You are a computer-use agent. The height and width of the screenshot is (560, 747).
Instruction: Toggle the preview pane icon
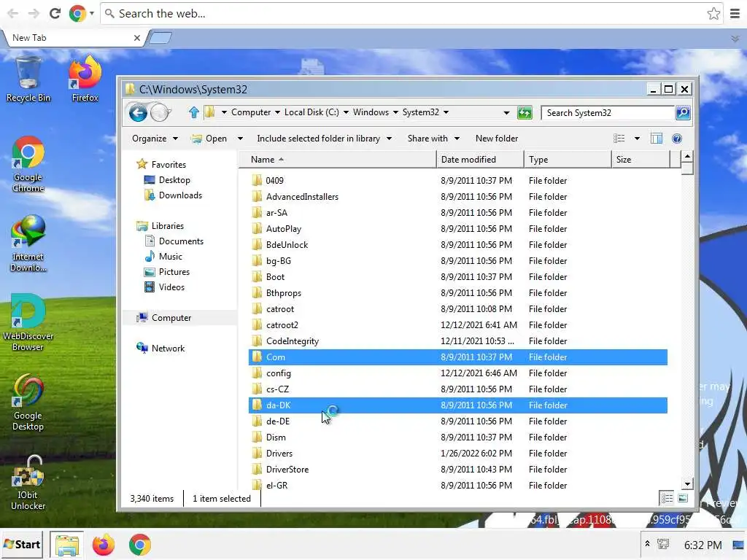tap(657, 139)
